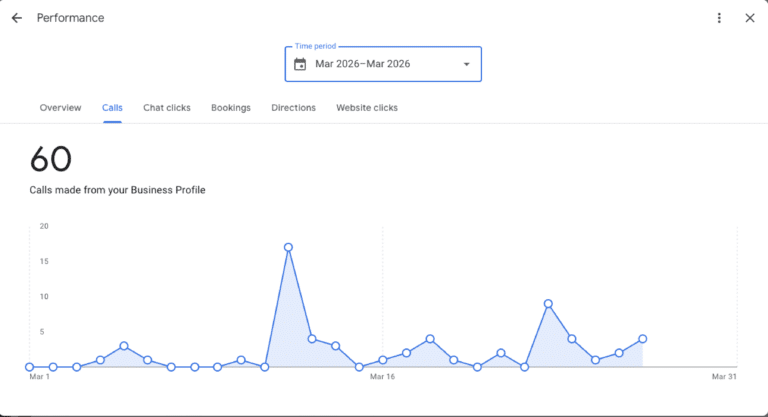Click the total calls number 60
Screen dimensions: 768x417
pos(51,160)
